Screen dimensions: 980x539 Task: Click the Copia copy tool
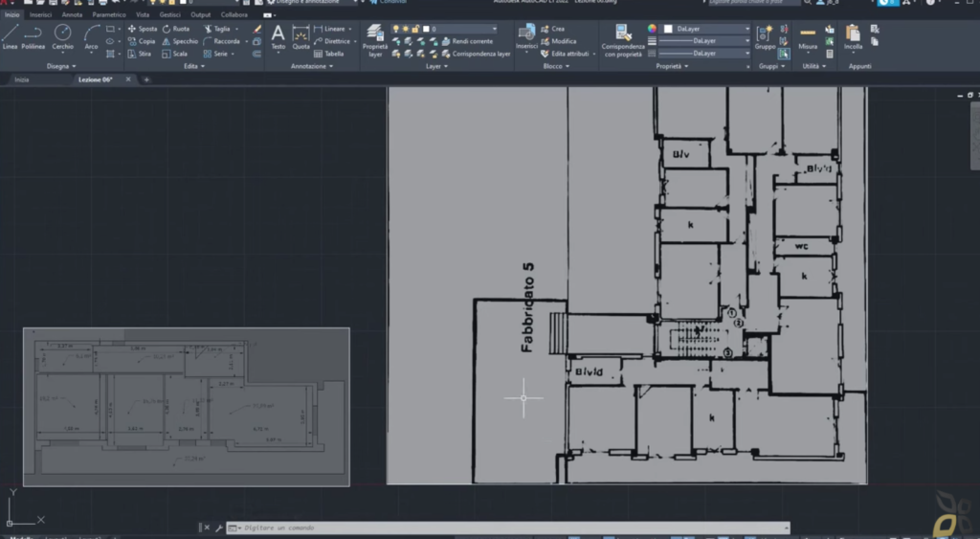142,41
